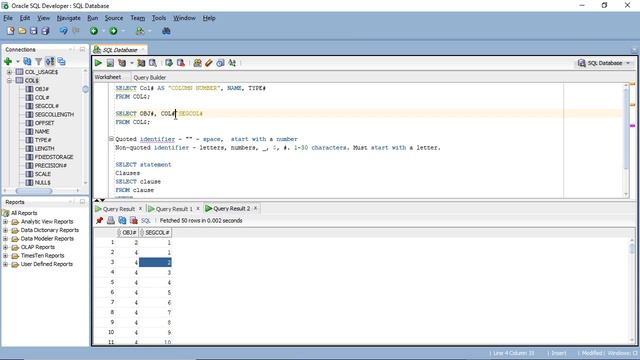The image size is (640, 360).
Task: Refresh the query result with blue icon
Action: tap(122, 220)
